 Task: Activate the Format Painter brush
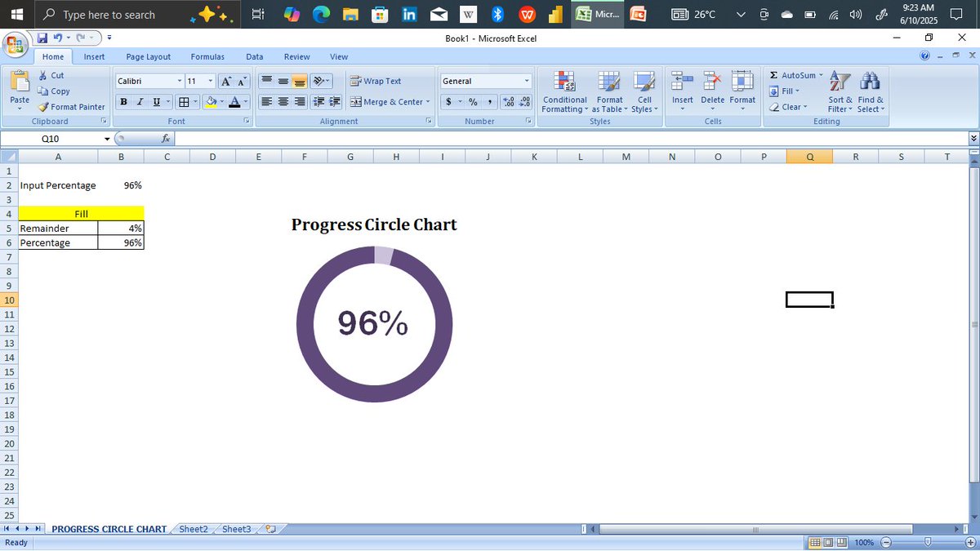[x=71, y=107]
